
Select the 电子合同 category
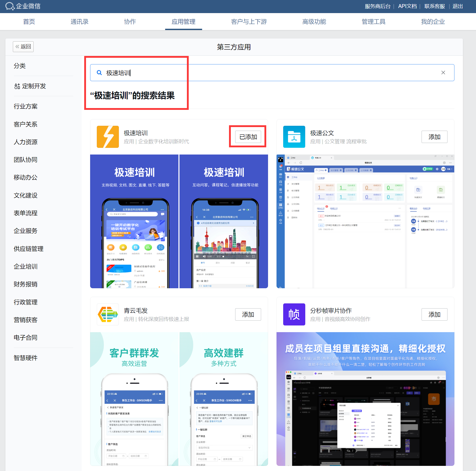[x=26, y=338]
